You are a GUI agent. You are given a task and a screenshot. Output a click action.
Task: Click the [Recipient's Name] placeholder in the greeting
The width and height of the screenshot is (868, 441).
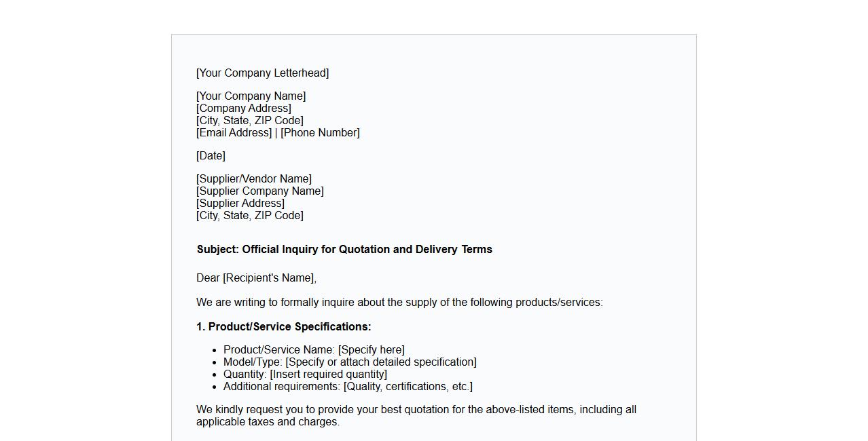tap(268, 278)
